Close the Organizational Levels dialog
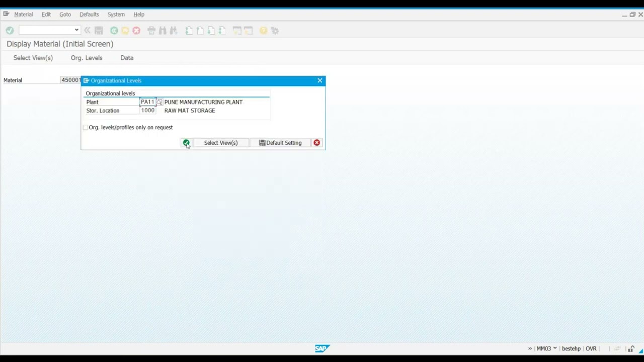Screen dimensions: 644x362 (x=320, y=80)
